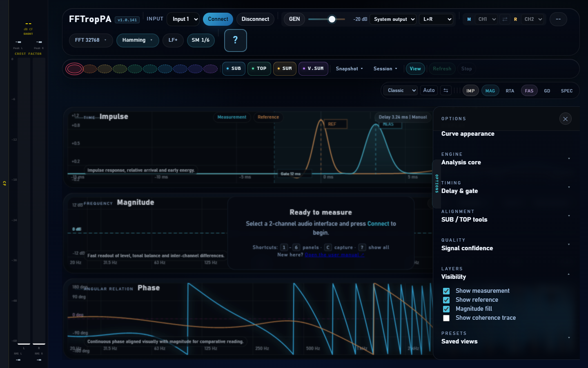The height and width of the screenshot is (368, 588).
Task: Expand the Delay & gate section
Action: (506, 187)
